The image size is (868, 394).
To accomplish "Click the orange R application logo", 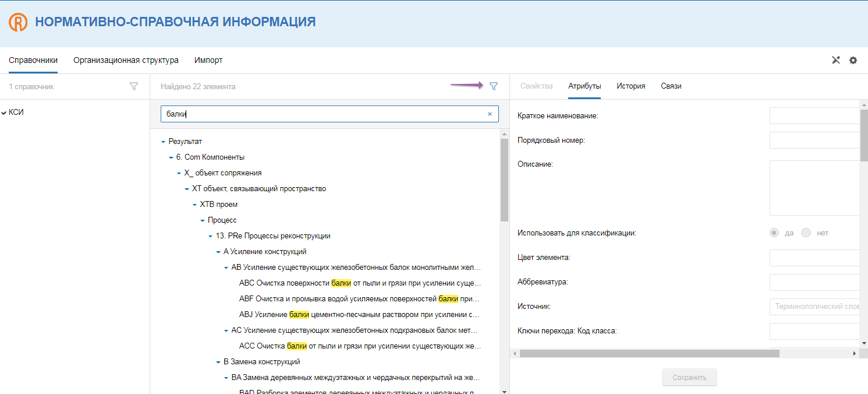I will 18,23.
